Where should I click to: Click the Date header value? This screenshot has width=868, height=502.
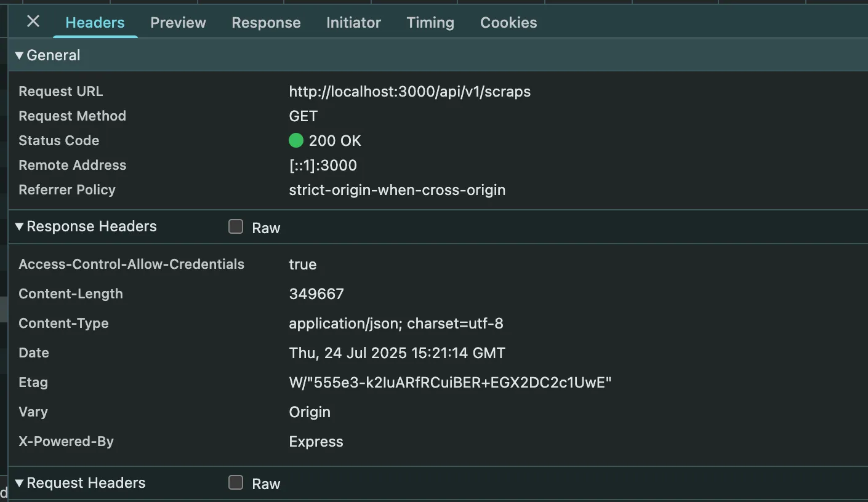click(x=397, y=353)
